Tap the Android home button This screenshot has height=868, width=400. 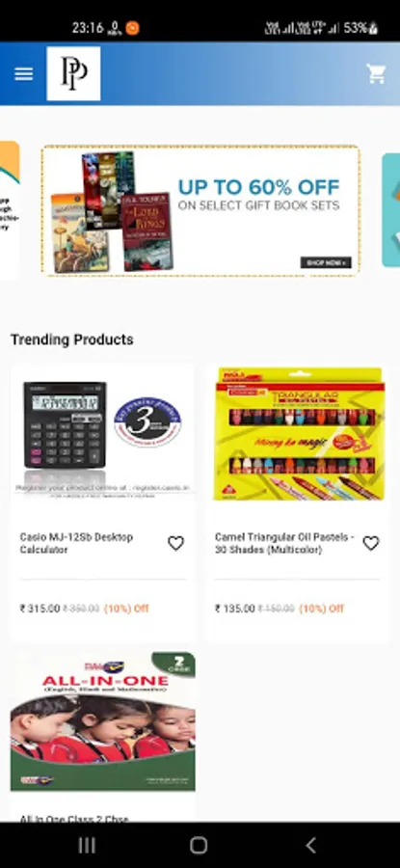point(199,845)
